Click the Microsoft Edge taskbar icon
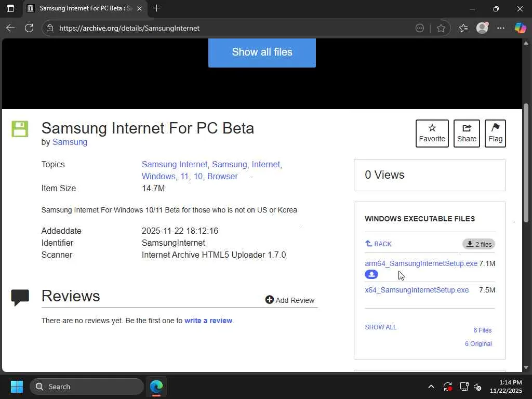This screenshot has width=532, height=399. point(156,387)
